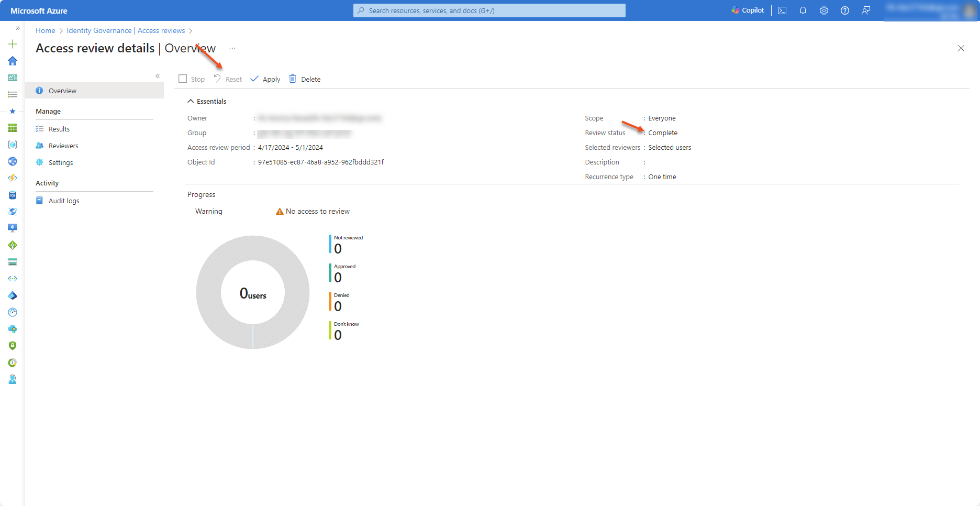Click the Reset command

tap(228, 79)
